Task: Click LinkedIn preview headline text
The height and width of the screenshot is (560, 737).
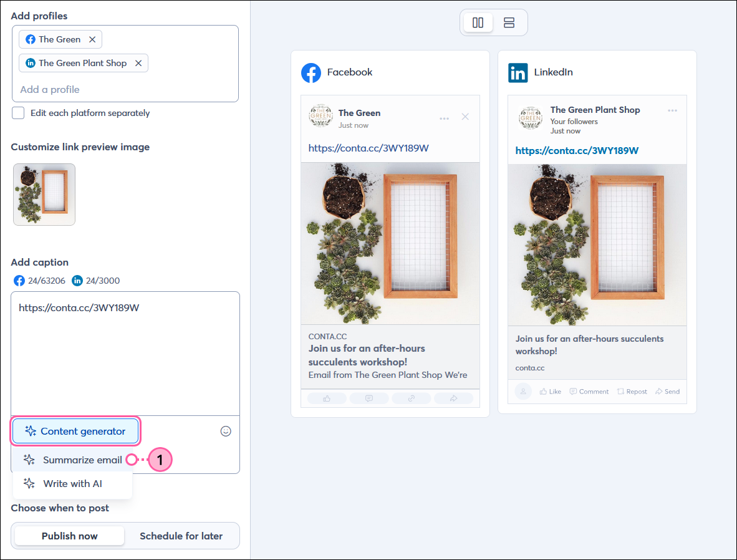Action: [x=589, y=345]
